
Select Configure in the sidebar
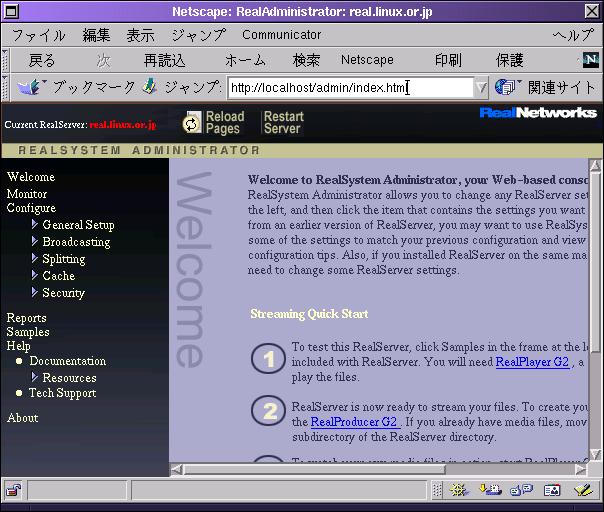click(x=31, y=208)
